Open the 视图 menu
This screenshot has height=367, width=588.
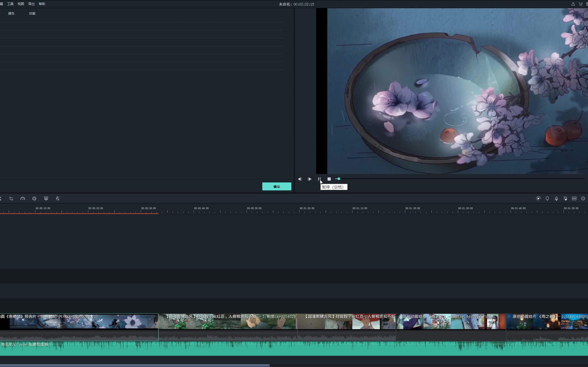21,4
